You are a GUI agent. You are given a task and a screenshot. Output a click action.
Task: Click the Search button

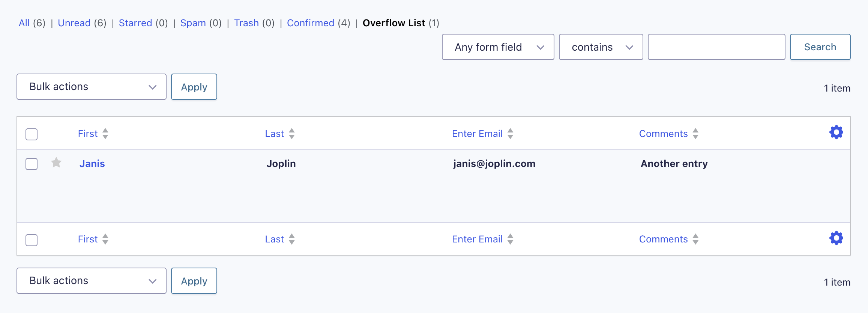[820, 47]
